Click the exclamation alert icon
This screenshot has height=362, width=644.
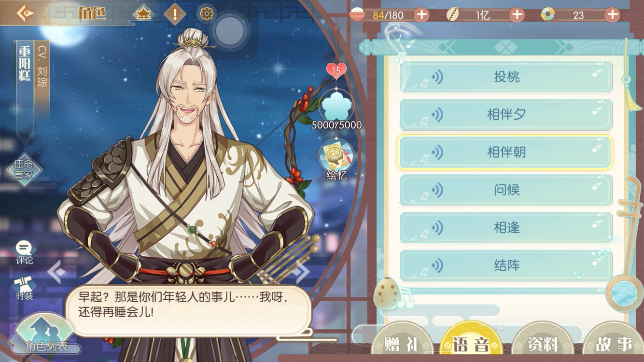[175, 14]
